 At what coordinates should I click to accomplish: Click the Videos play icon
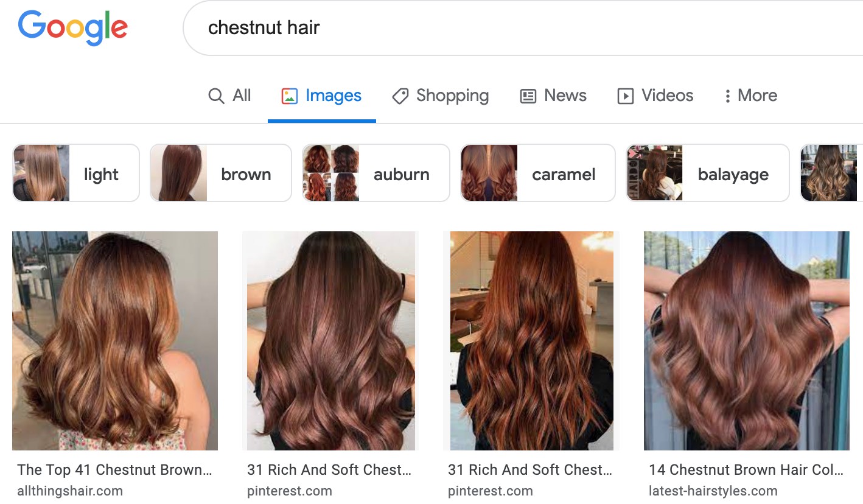pos(625,96)
